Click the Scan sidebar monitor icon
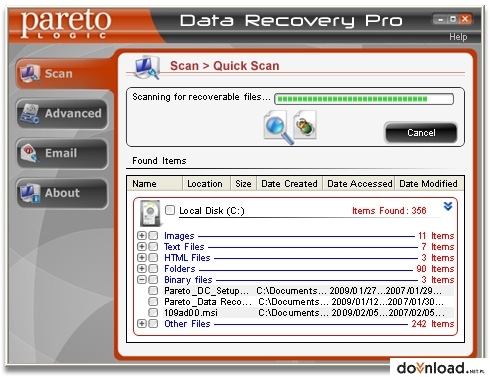Screen dimensions: 490x377 pos(29,73)
